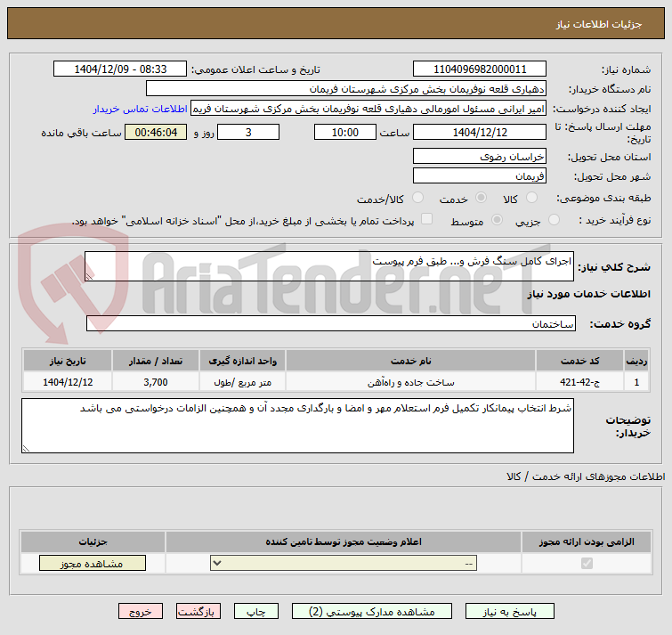Open the اطلاعات تماس خریدار link
Screen dimensions: 672x635
(x=140, y=110)
